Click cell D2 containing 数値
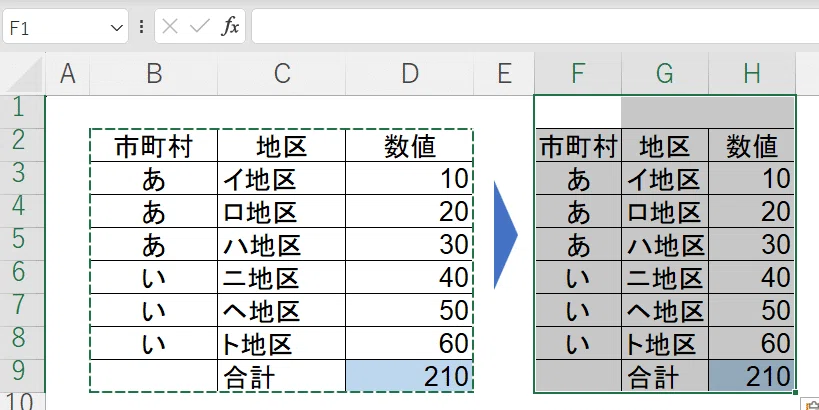Viewport: 819px width, 410px height. click(x=410, y=145)
